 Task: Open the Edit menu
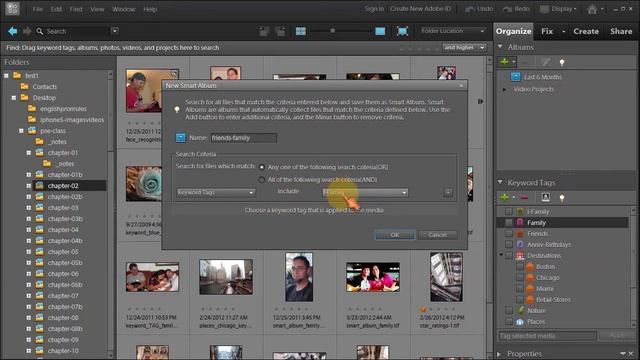(x=56, y=9)
